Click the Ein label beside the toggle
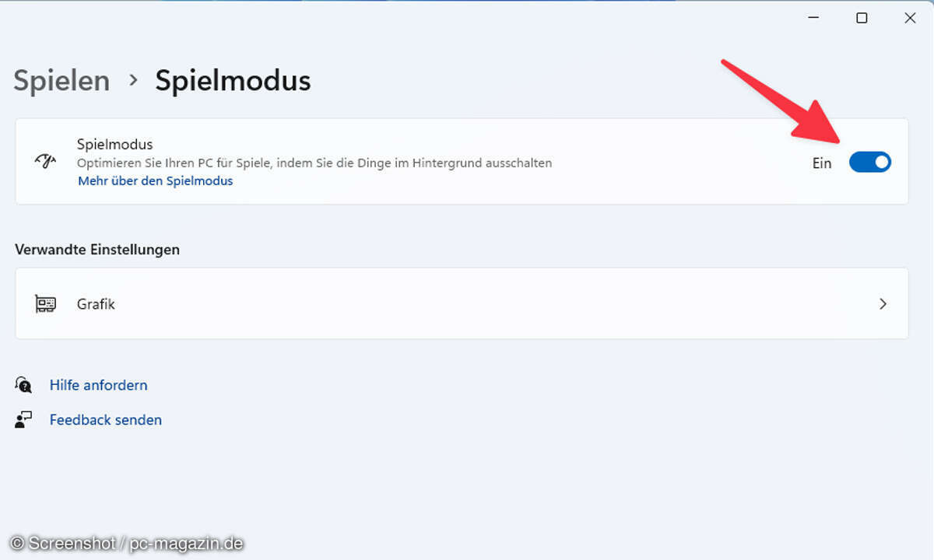Screen dimensions: 934x560 [822, 163]
